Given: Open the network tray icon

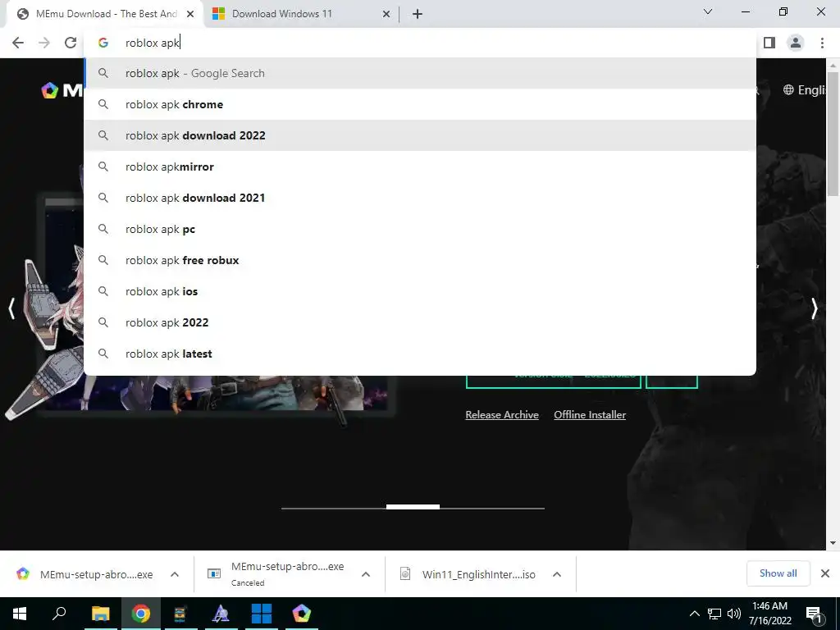Looking at the screenshot, I should pyautogui.click(x=714, y=614).
